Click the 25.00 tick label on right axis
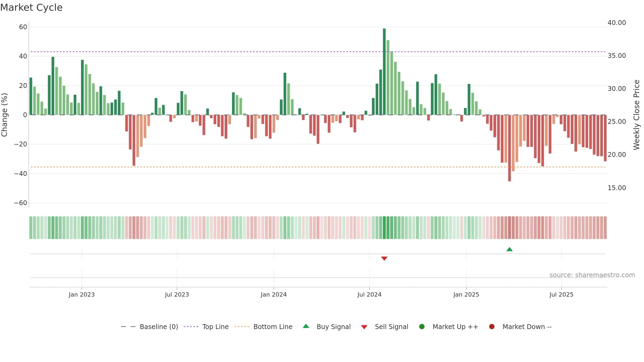Screen dimensions: 644x362 point(617,121)
